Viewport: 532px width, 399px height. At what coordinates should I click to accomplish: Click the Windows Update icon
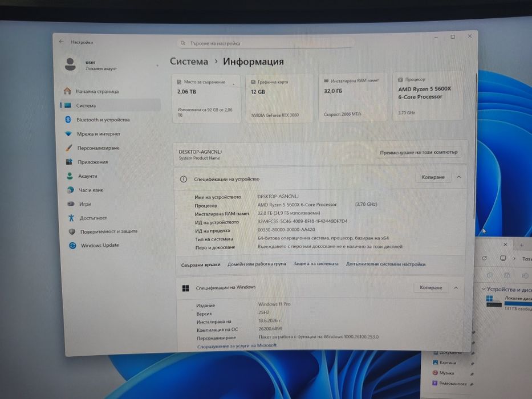pos(72,245)
